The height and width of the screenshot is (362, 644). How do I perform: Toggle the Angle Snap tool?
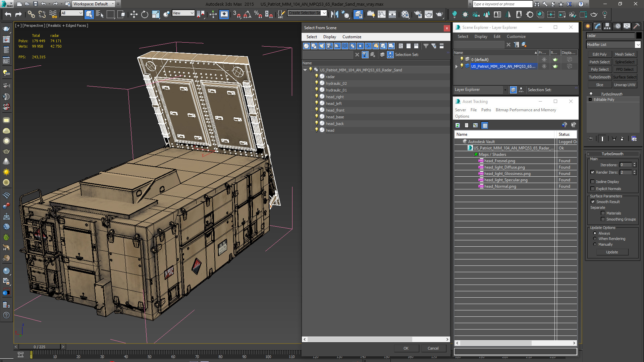248,14
